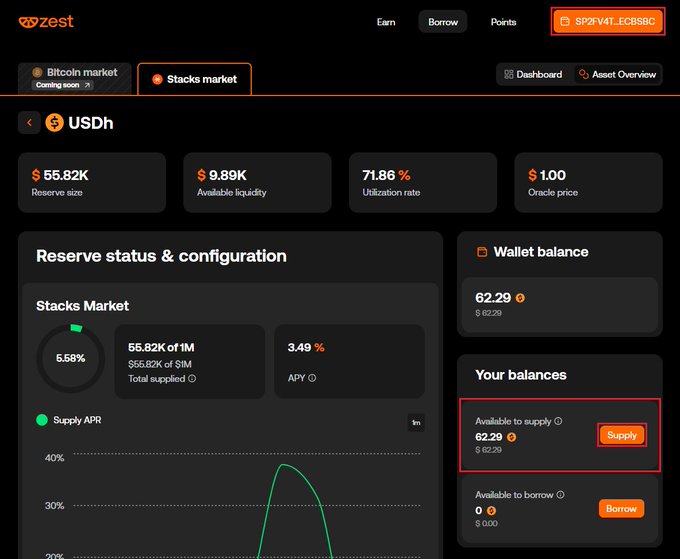Click token icon beside Available to supply amount
Viewport: 680px width, 559px height.
pyautogui.click(x=512, y=437)
